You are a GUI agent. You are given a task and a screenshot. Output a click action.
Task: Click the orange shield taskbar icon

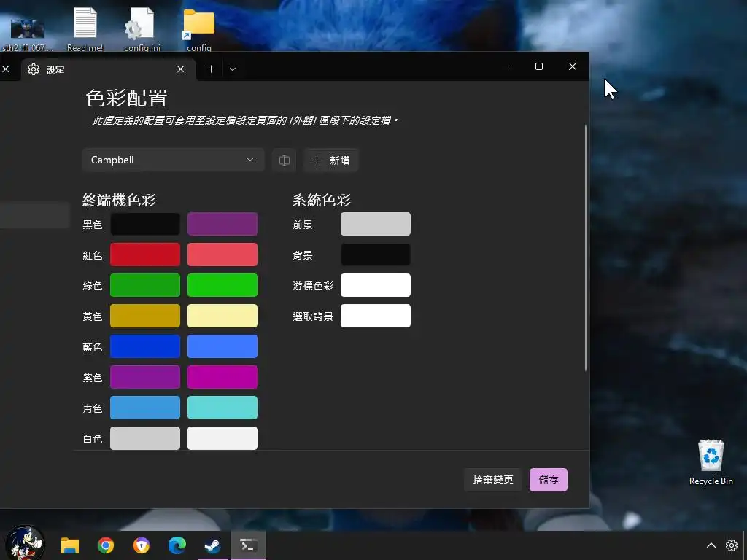(x=141, y=545)
